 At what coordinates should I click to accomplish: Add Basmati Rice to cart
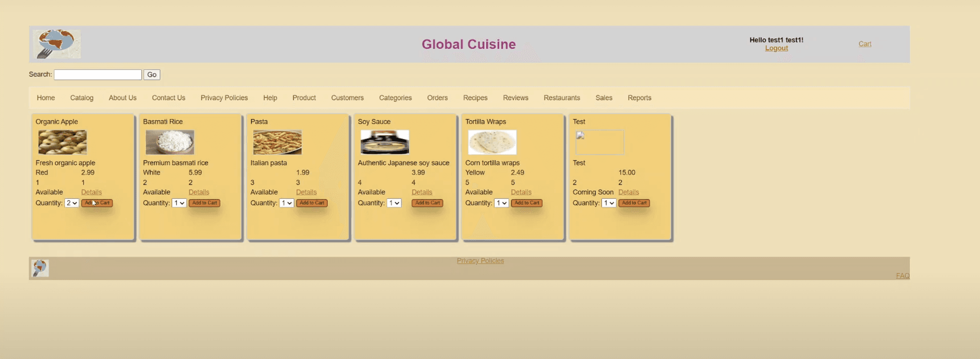pyautogui.click(x=204, y=203)
